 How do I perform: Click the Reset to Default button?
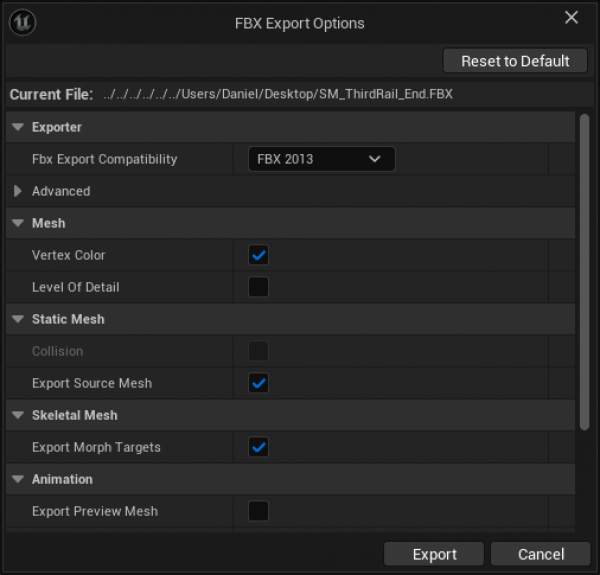click(515, 61)
